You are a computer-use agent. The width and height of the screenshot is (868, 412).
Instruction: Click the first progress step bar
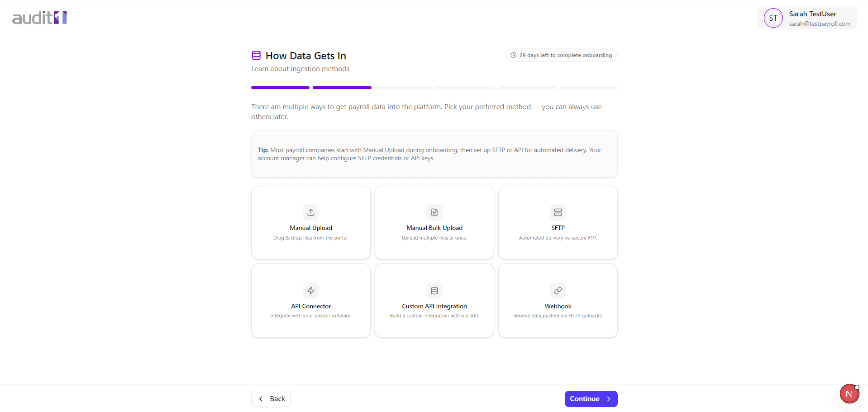[281, 87]
